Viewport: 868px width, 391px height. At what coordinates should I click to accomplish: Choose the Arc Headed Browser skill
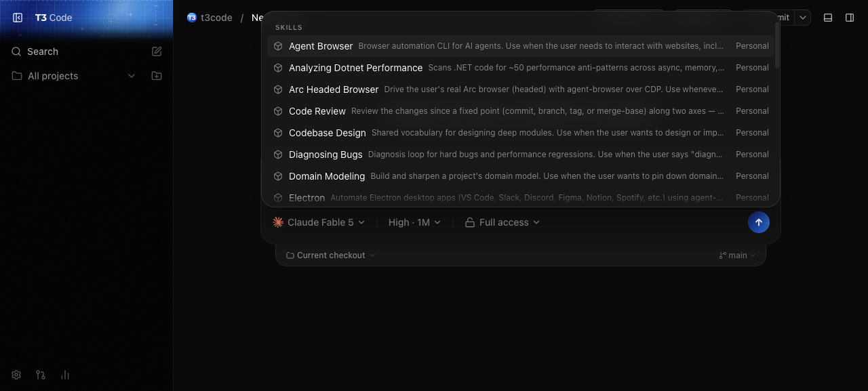point(520,89)
